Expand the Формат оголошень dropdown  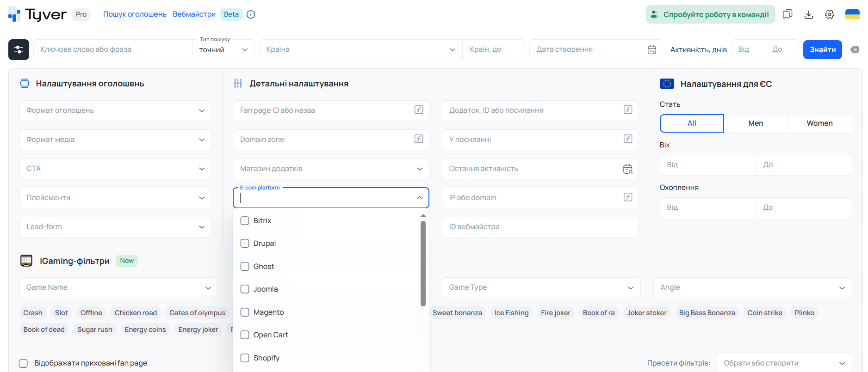[115, 110]
